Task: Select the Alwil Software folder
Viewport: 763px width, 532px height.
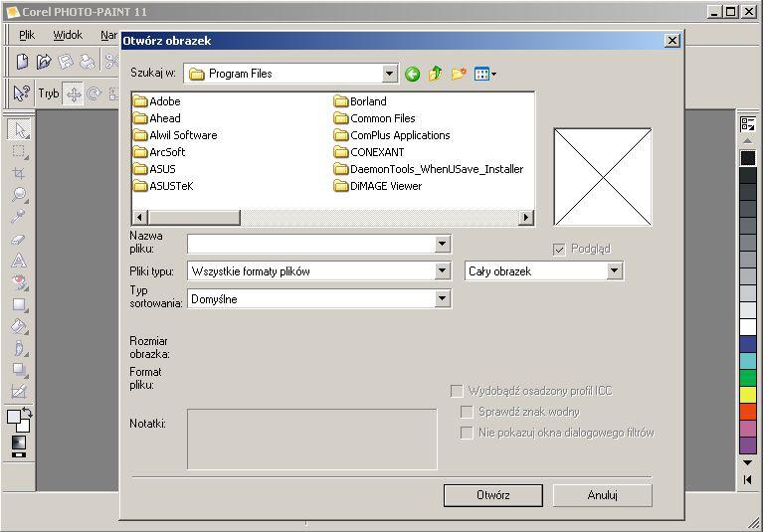Action: pyautogui.click(x=175, y=135)
